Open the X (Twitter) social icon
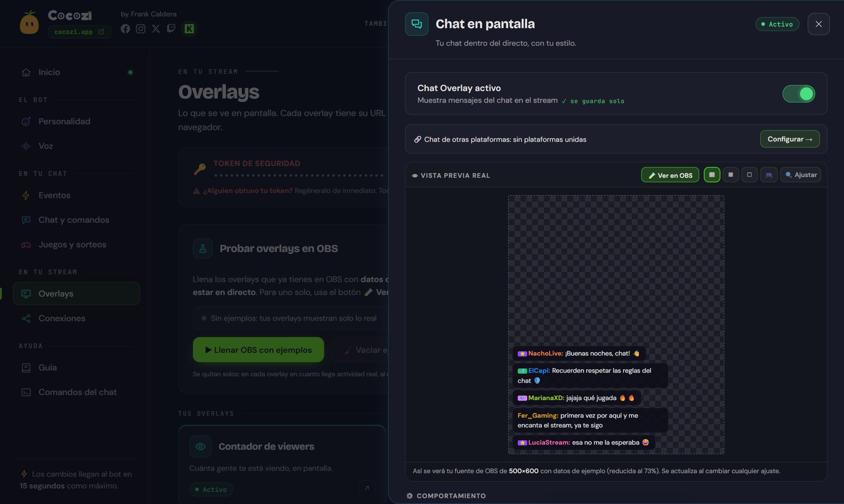The image size is (844, 504). click(x=156, y=29)
